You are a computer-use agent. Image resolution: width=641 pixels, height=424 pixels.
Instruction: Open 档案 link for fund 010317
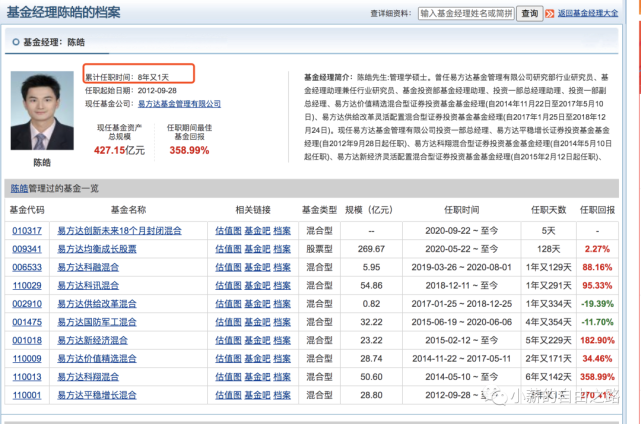click(282, 231)
